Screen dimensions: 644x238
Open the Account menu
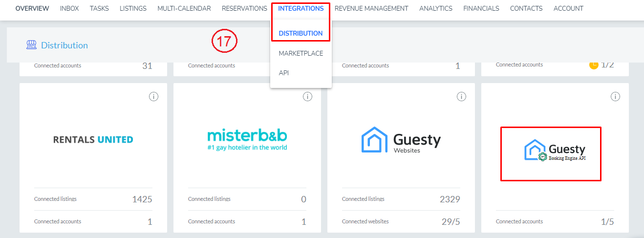(x=568, y=8)
